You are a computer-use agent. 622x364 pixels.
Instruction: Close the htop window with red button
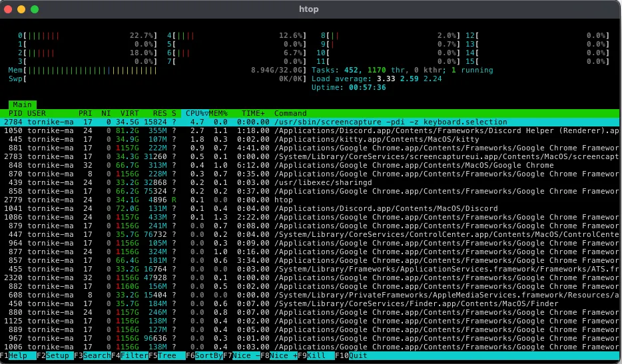click(8, 9)
